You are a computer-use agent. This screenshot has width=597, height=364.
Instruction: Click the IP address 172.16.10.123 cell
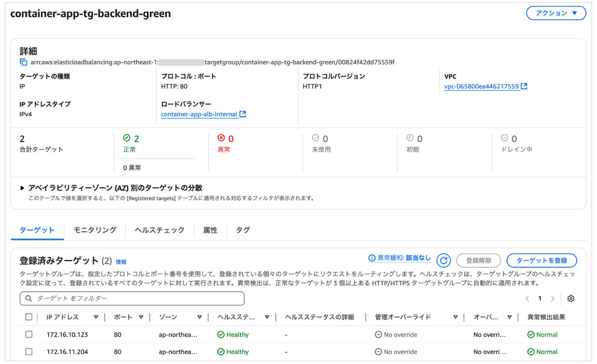[x=67, y=335]
